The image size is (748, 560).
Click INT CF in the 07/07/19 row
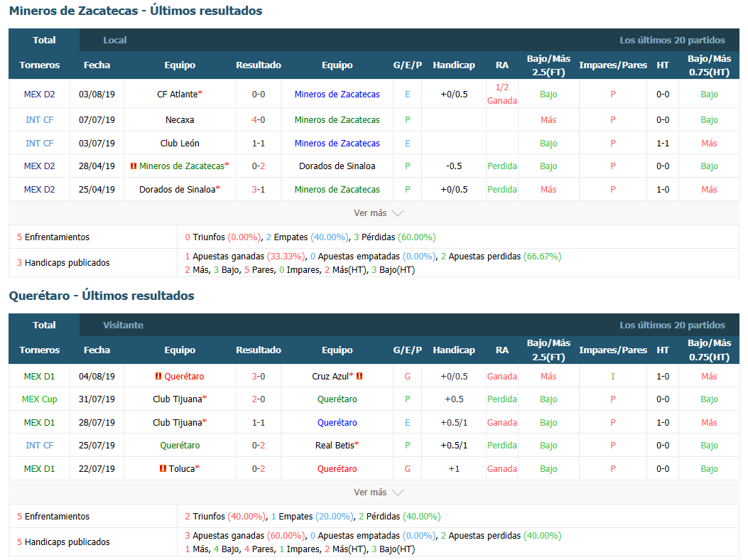click(40, 120)
